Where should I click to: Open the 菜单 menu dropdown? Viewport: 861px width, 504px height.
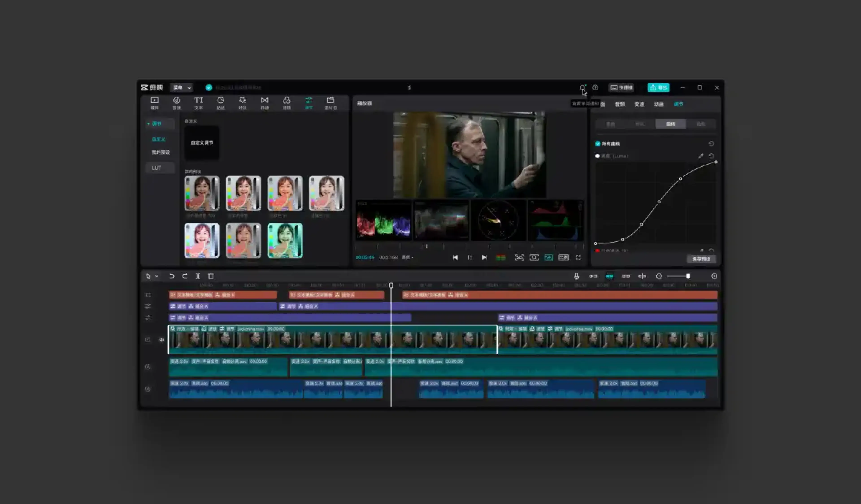pyautogui.click(x=181, y=88)
